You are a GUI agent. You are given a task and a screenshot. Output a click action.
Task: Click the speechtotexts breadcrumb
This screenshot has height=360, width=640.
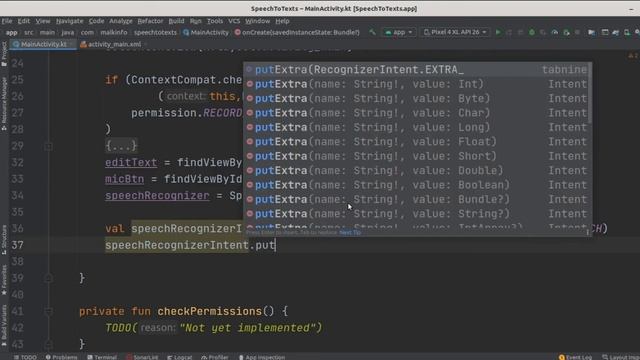pos(156,32)
